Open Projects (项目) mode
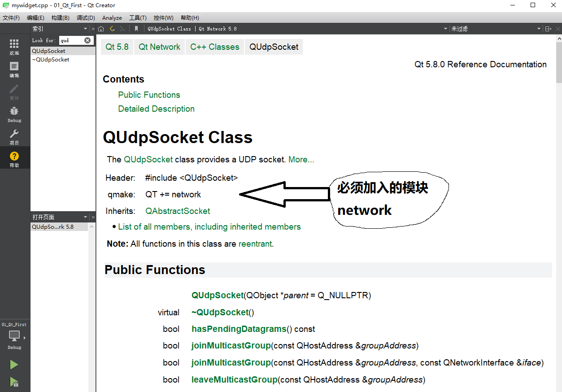This screenshot has height=392, width=562. coord(14,136)
